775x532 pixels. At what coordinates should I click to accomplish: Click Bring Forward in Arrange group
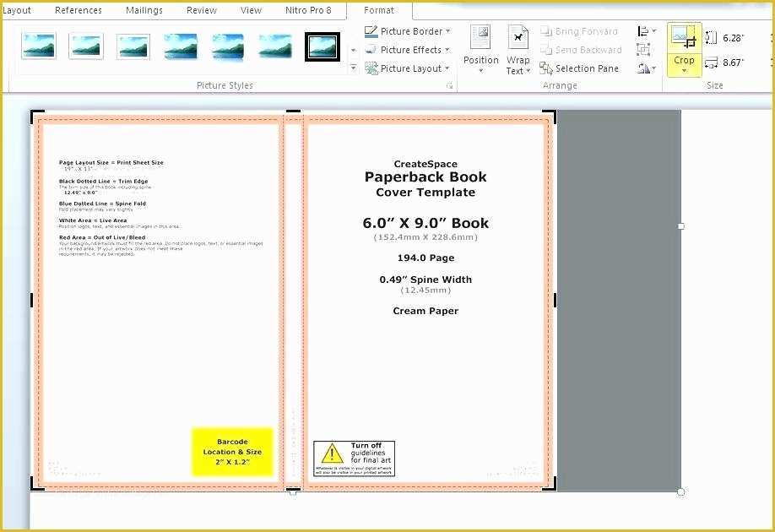(x=579, y=31)
